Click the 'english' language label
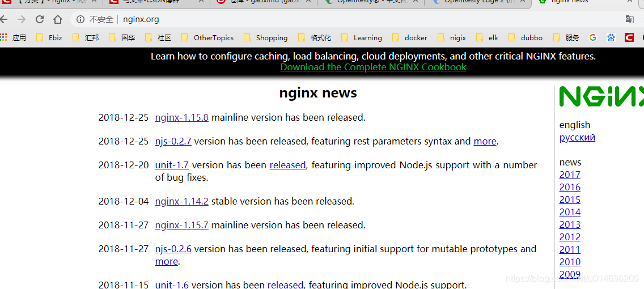 click(x=575, y=125)
